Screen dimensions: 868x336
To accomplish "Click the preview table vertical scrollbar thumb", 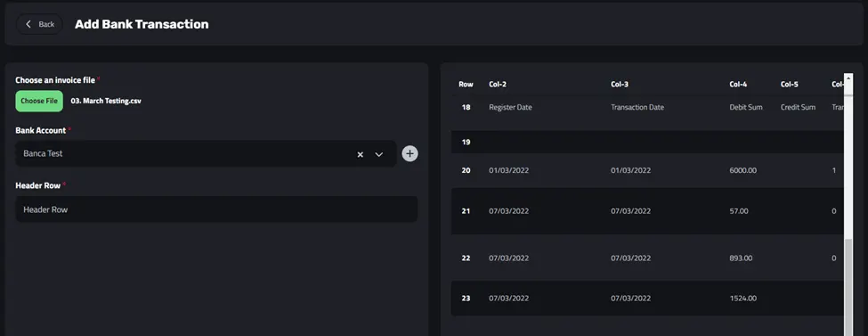I will point(848,287).
